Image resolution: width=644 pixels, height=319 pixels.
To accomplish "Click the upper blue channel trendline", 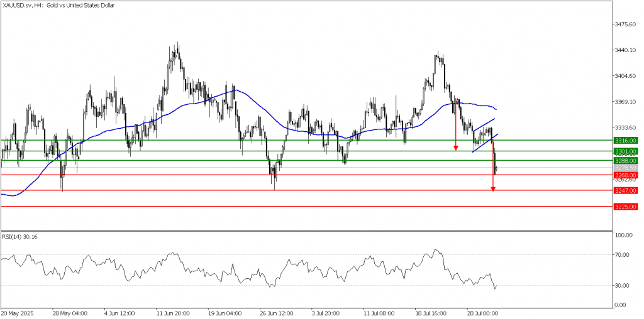I will pos(484,124).
